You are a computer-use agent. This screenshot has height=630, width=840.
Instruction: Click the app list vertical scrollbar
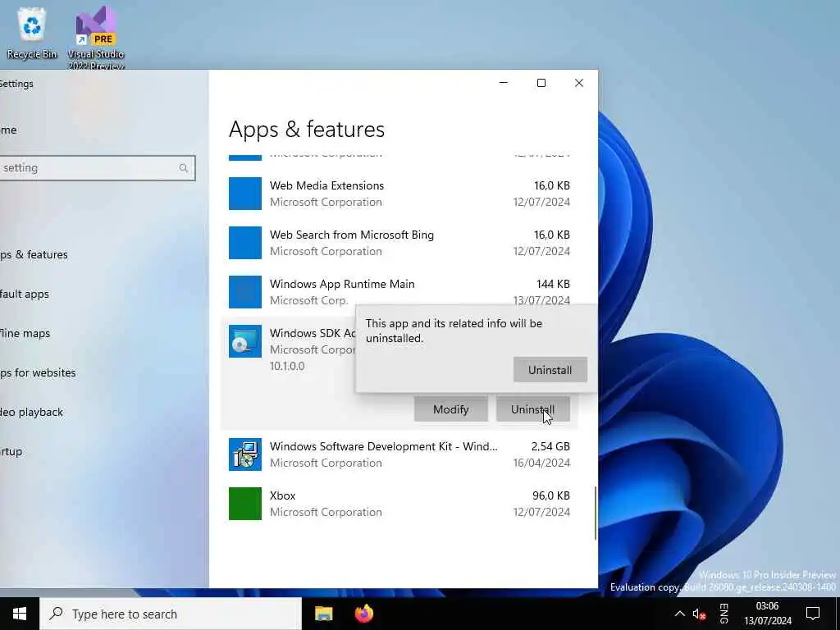[596, 513]
